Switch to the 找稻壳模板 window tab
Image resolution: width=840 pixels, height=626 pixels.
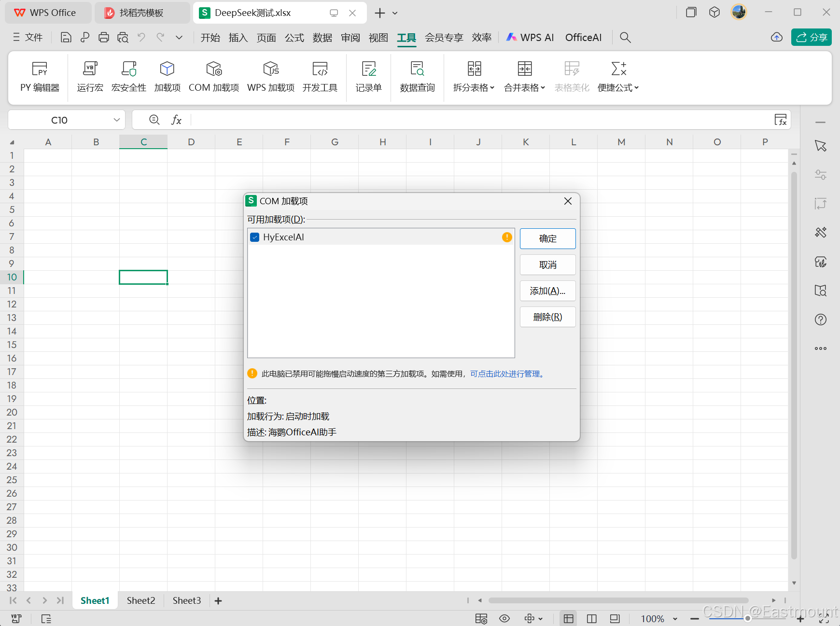[141, 13]
